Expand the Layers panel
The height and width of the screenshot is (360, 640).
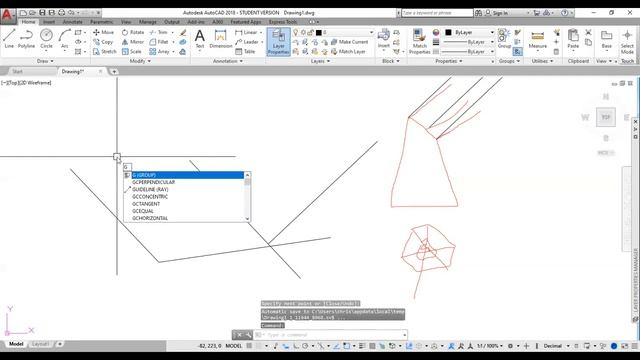point(320,61)
